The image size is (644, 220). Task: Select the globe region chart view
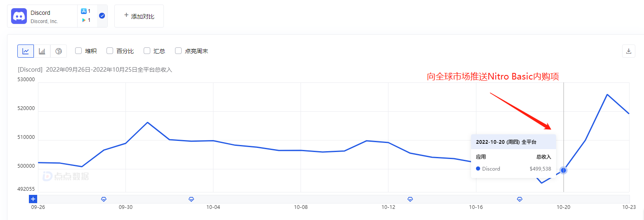[59, 51]
